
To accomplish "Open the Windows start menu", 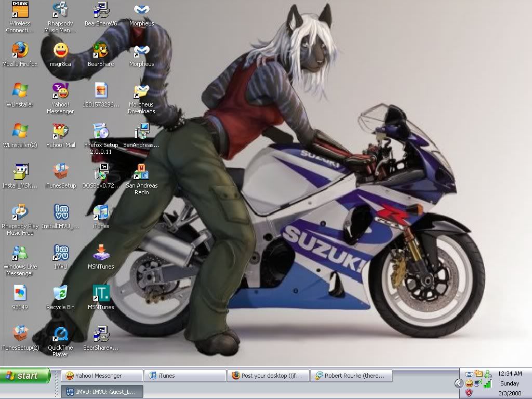I will point(25,376).
